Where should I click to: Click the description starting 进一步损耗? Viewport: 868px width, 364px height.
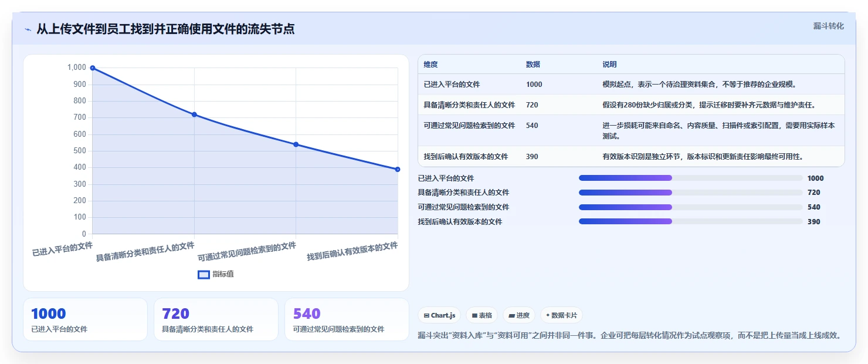[719, 131]
